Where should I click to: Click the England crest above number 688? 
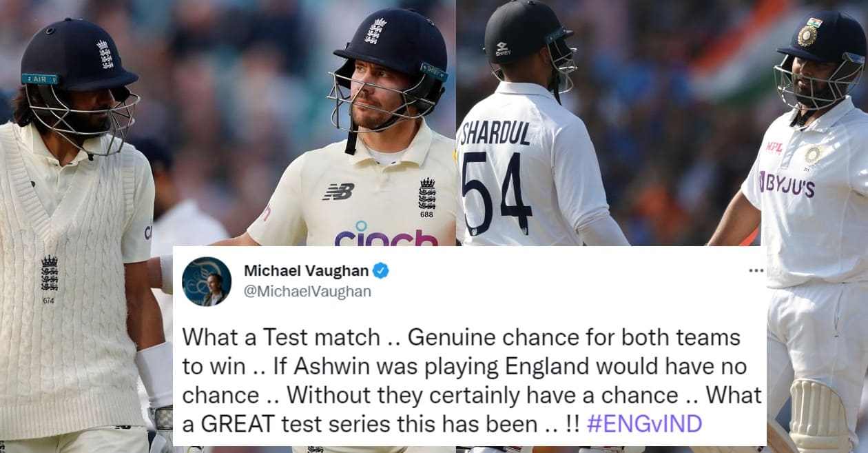point(427,193)
